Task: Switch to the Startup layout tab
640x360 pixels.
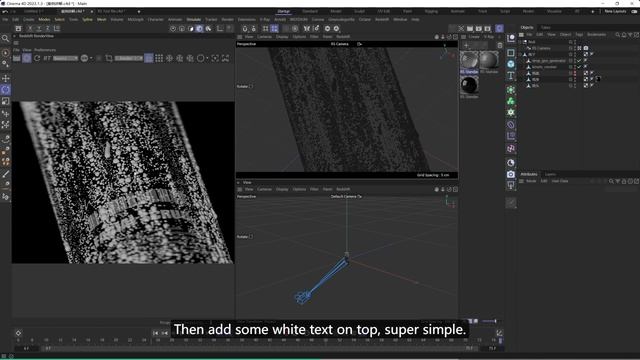Action: tap(284, 11)
